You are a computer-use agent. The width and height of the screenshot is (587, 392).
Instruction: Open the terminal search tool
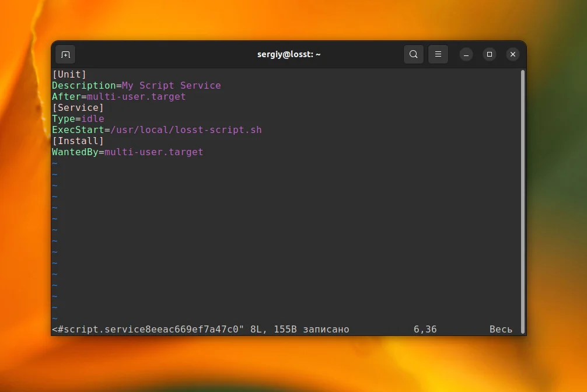(x=413, y=54)
